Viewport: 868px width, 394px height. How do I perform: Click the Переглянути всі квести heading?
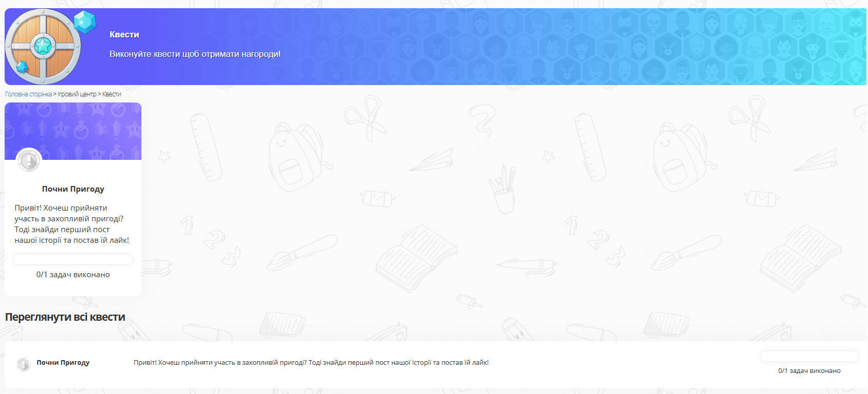pos(65,317)
